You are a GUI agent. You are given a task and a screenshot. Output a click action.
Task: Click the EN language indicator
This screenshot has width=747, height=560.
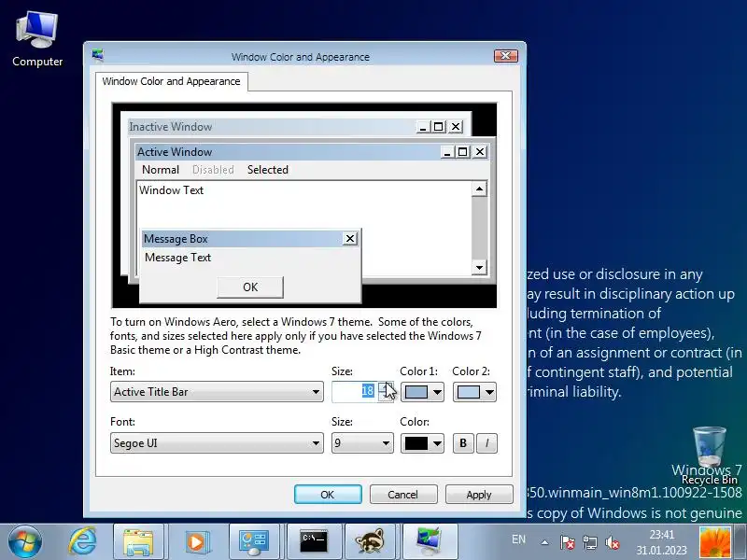click(518, 539)
